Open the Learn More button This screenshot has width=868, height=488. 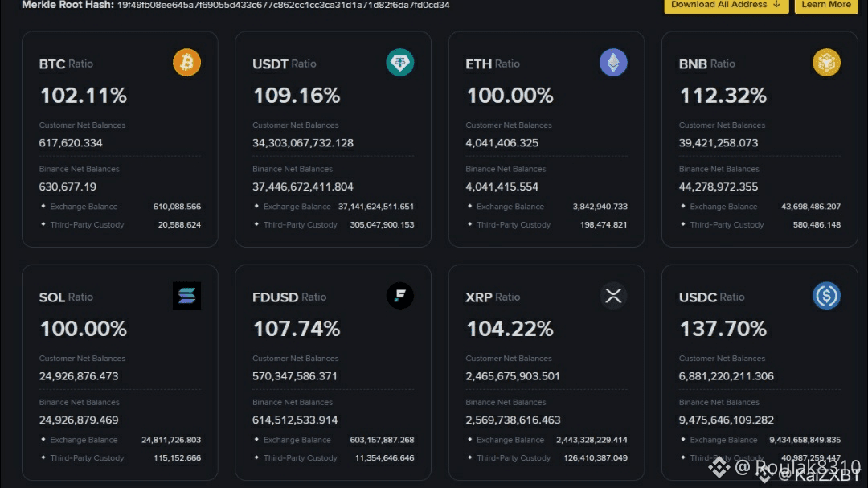[825, 5]
